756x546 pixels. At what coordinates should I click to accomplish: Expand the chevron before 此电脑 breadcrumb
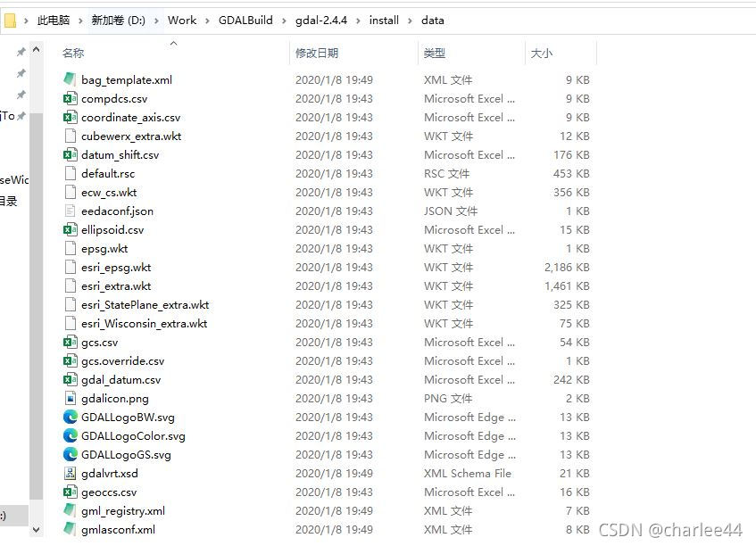click(x=26, y=21)
